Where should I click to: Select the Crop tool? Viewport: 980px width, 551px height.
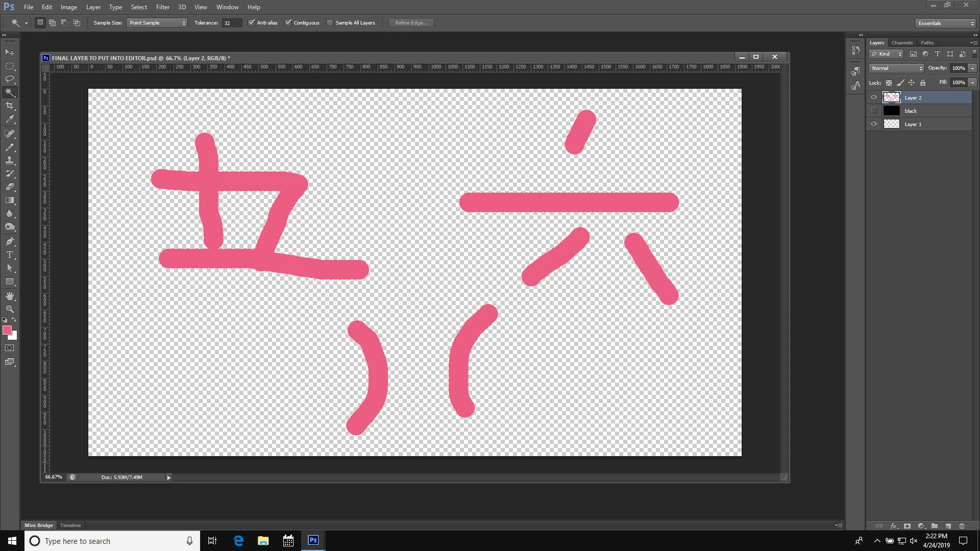pos(10,106)
